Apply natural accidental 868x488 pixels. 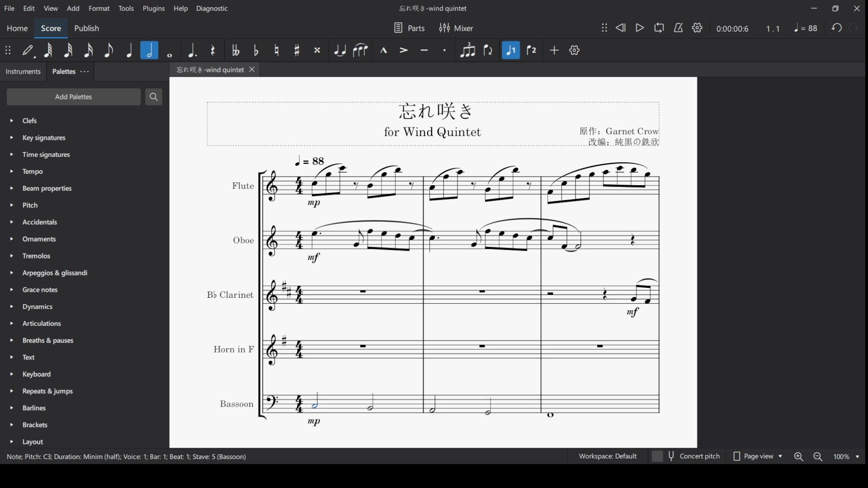tap(277, 50)
